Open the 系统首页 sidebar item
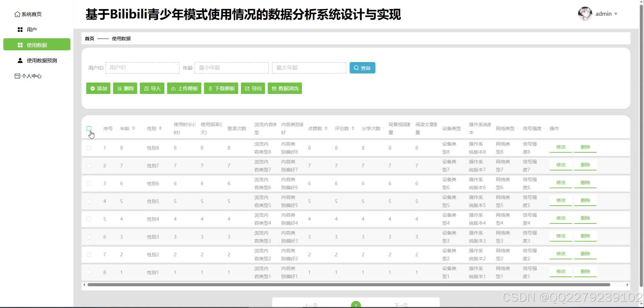This screenshot has width=644, height=308. 31,14
